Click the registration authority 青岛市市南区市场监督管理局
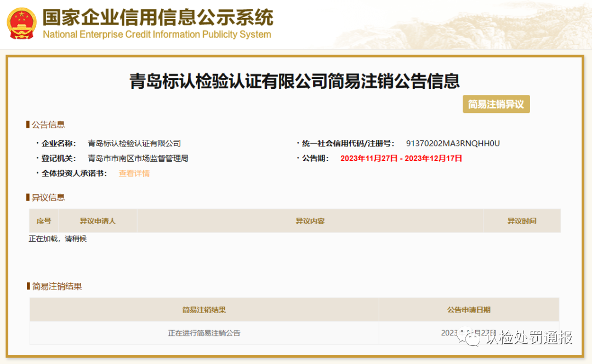 coord(138,158)
